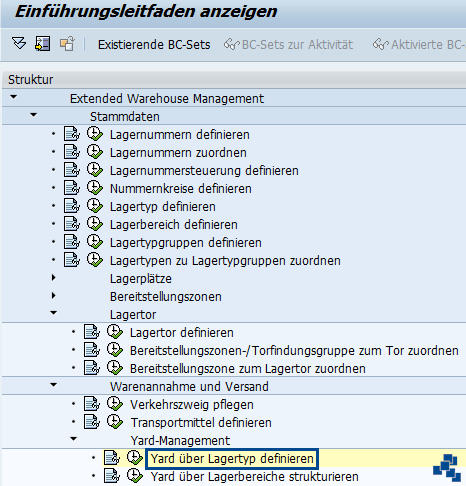
Task: Execute activity icon for Bereitstellungszone zum Lagertor zuordnen
Action: pos(115,368)
